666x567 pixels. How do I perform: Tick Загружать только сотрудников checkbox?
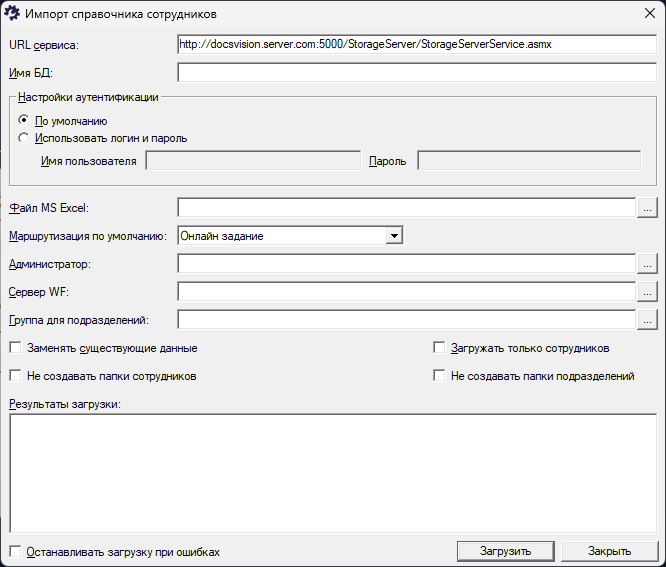[x=439, y=348]
